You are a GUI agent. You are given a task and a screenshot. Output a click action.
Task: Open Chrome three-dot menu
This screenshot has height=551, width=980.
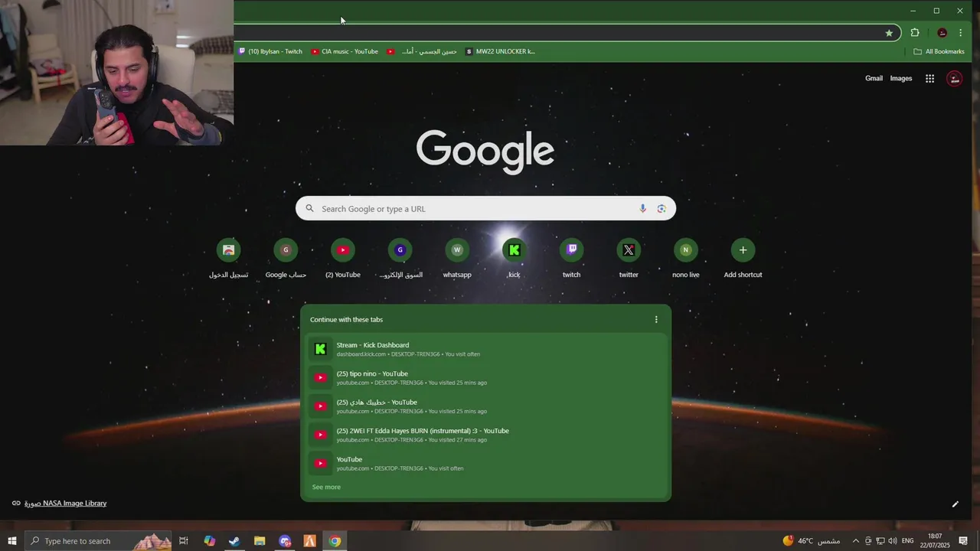(960, 33)
